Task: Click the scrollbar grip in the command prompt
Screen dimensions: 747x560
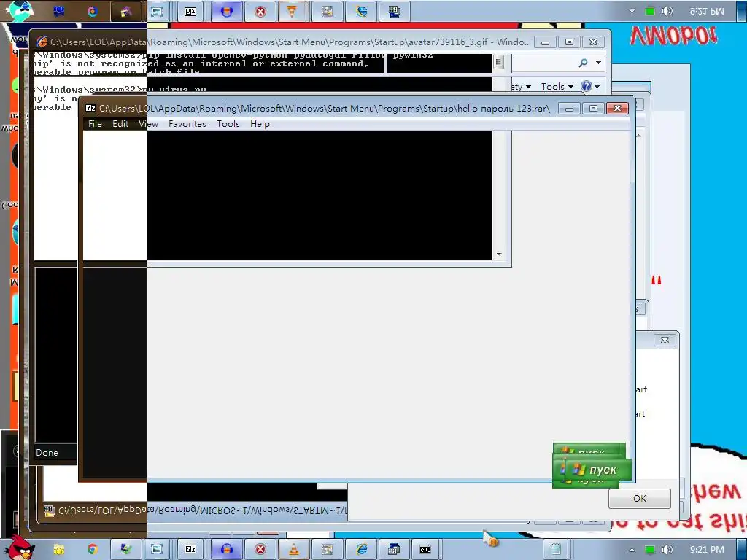Action: point(499,62)
